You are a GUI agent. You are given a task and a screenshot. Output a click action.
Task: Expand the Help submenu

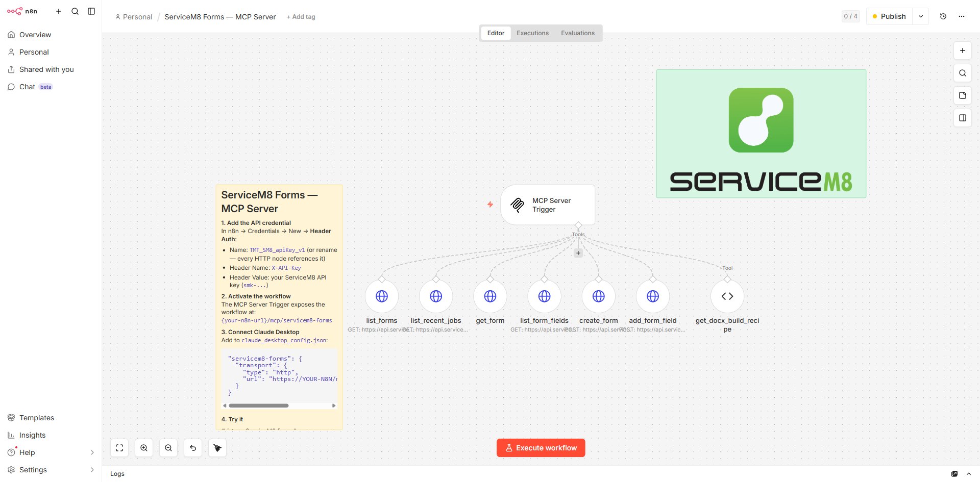point(51,452)
